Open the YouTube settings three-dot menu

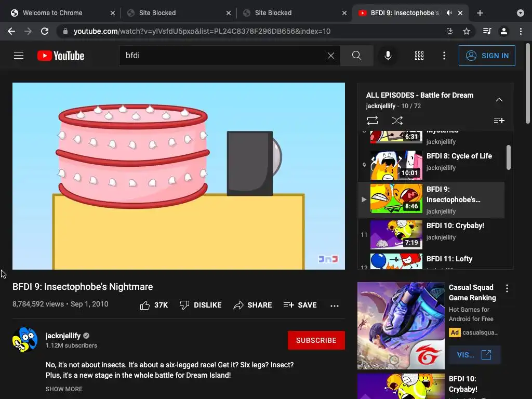[x=444, y=56]
